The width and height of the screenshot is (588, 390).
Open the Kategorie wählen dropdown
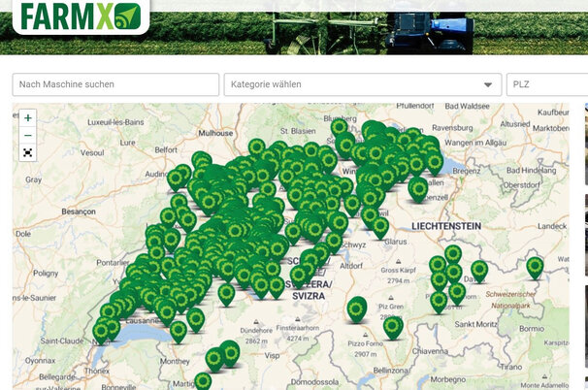point(362,84)
